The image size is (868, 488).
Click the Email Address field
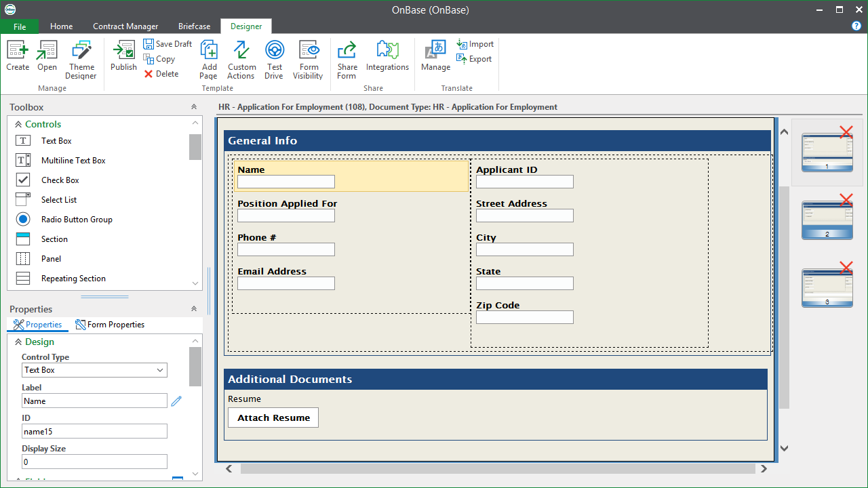[x=286, y=283]
